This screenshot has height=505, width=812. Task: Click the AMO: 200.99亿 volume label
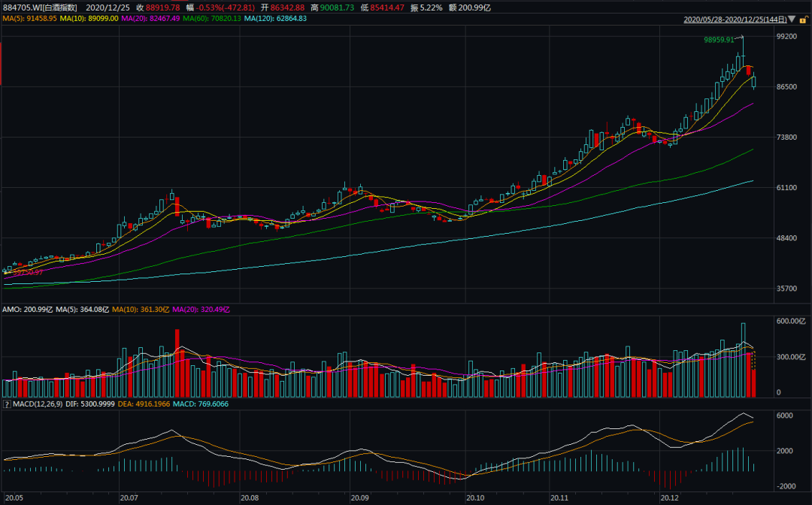(28, 310)
